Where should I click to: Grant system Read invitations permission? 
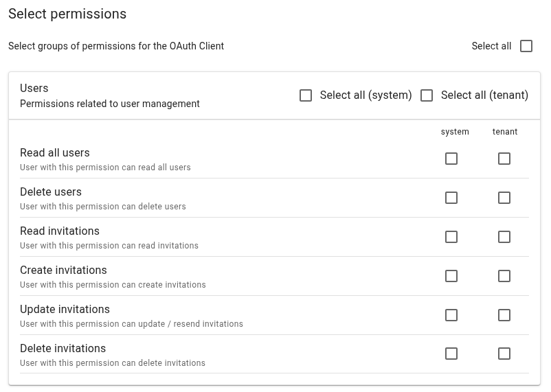click(x=451, y=237)
